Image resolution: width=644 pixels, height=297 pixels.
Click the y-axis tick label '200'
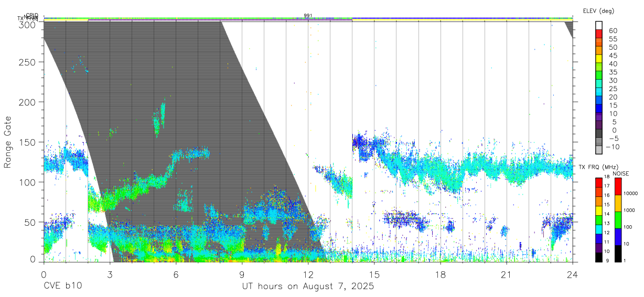point(27,102)
